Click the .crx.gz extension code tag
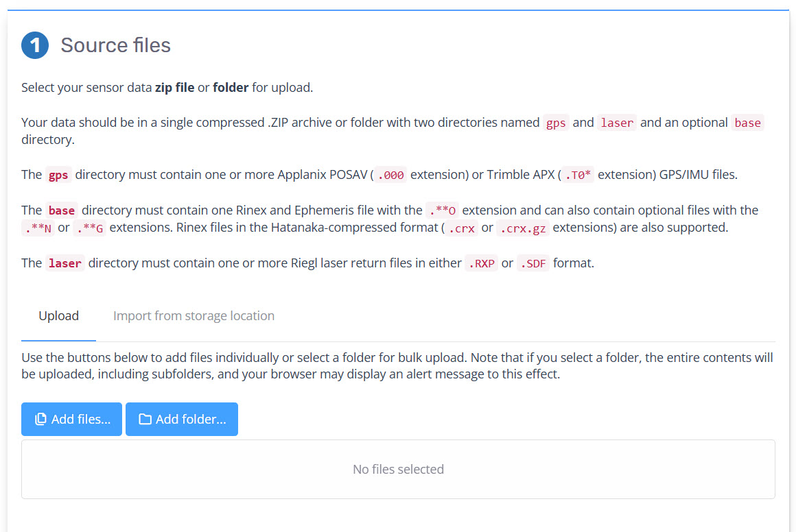 point(522,228)
